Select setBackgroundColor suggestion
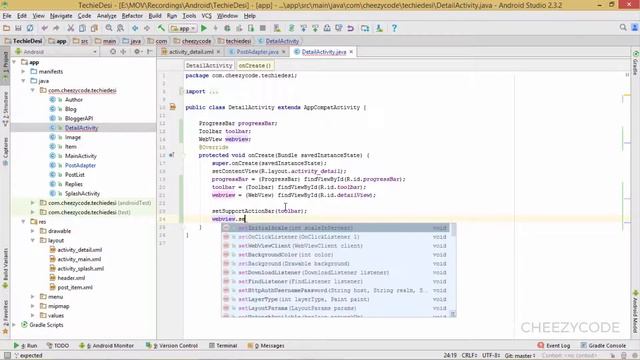The height and width of the screenshot is (360, 640). (x=336, y=255)
